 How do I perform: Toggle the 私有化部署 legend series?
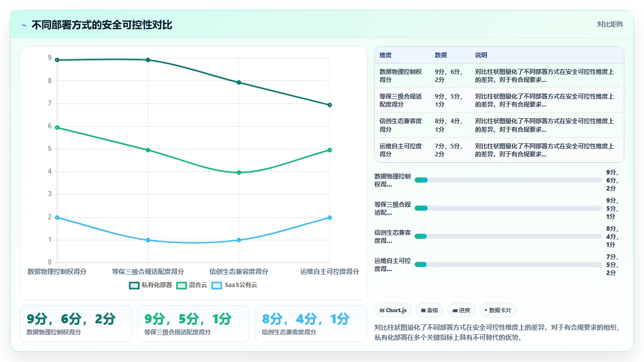tap(150, 285)
